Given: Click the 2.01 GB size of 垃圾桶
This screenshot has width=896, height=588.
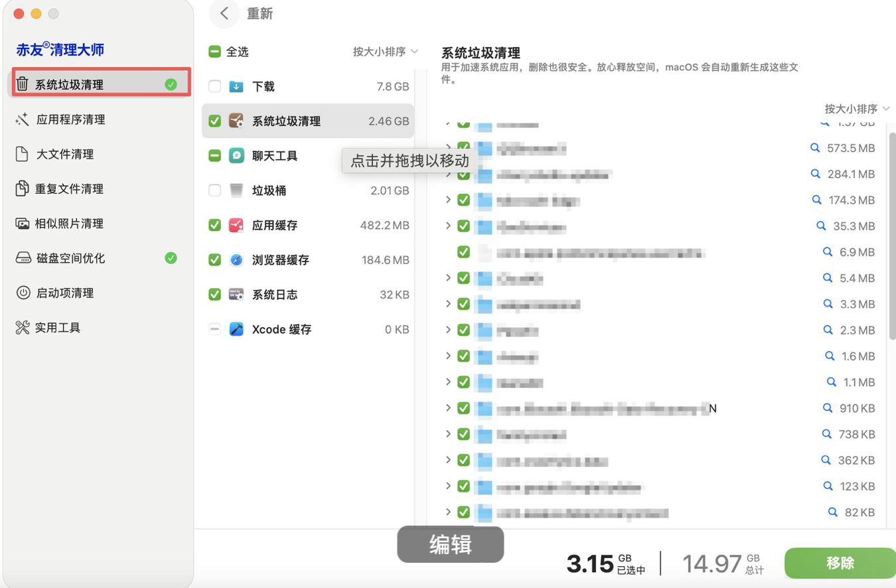Looking at the screenshot, I should point(390,191).
